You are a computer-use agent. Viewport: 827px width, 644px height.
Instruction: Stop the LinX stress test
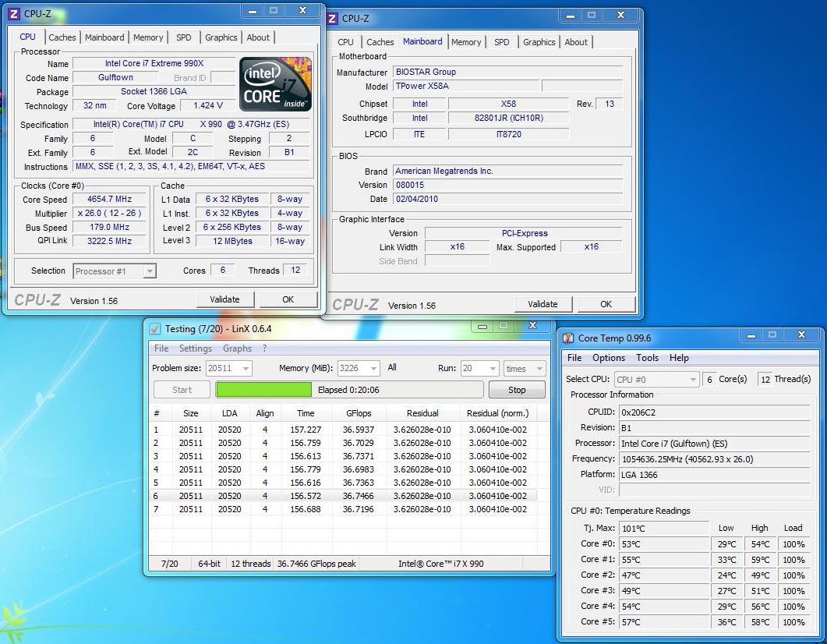click(x=517, y=390)
